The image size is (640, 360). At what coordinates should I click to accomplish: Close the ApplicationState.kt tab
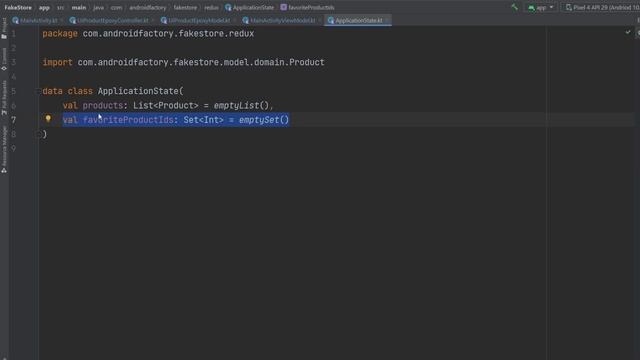(x=387, y=20)
